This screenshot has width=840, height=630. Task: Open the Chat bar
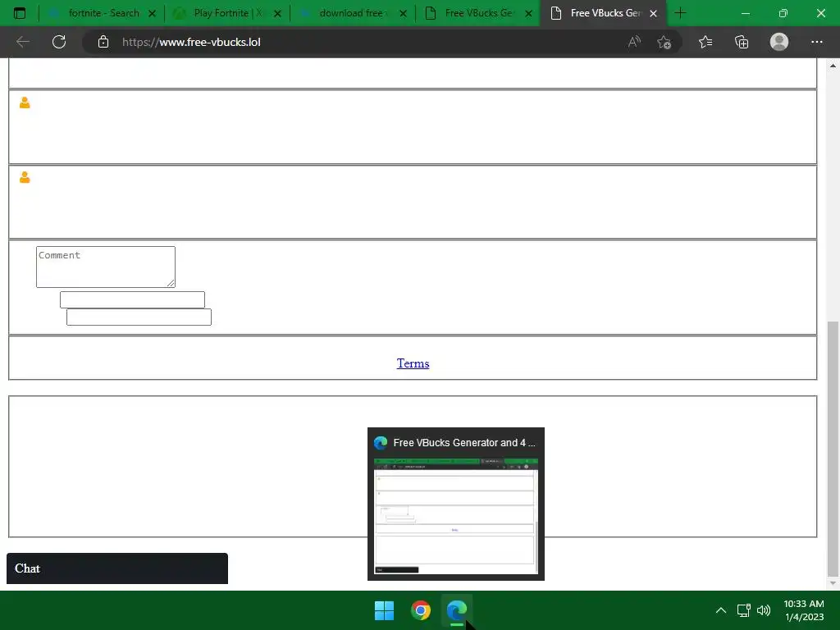coord(117,568)
